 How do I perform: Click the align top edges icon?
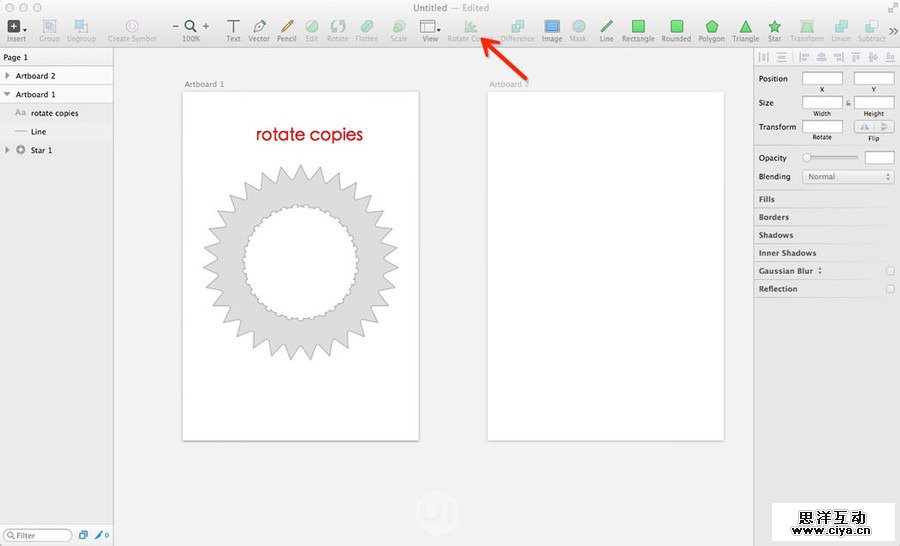[856, 57]
